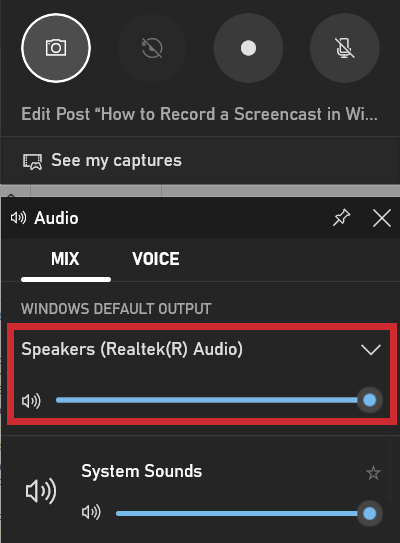
Task: Click the large System Sounds speaker icon
Action: point(41,491)
